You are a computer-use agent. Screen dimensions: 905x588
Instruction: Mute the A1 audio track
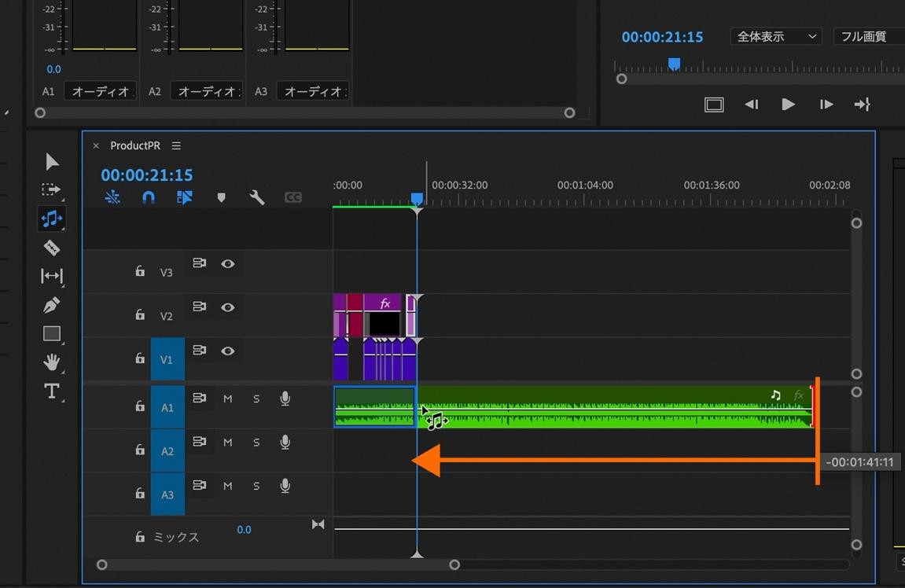pos(228,399)
